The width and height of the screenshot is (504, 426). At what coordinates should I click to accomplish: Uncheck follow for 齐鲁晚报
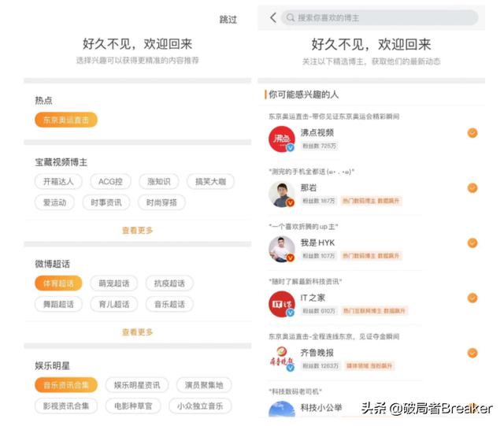point(472,353)
